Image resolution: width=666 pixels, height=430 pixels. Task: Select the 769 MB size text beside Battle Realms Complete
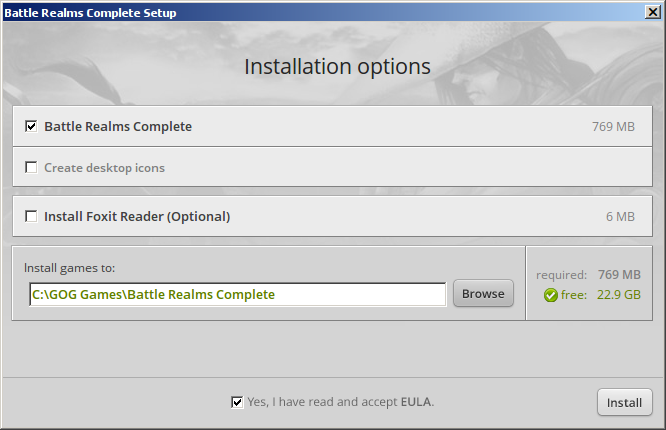click(613, 127)
